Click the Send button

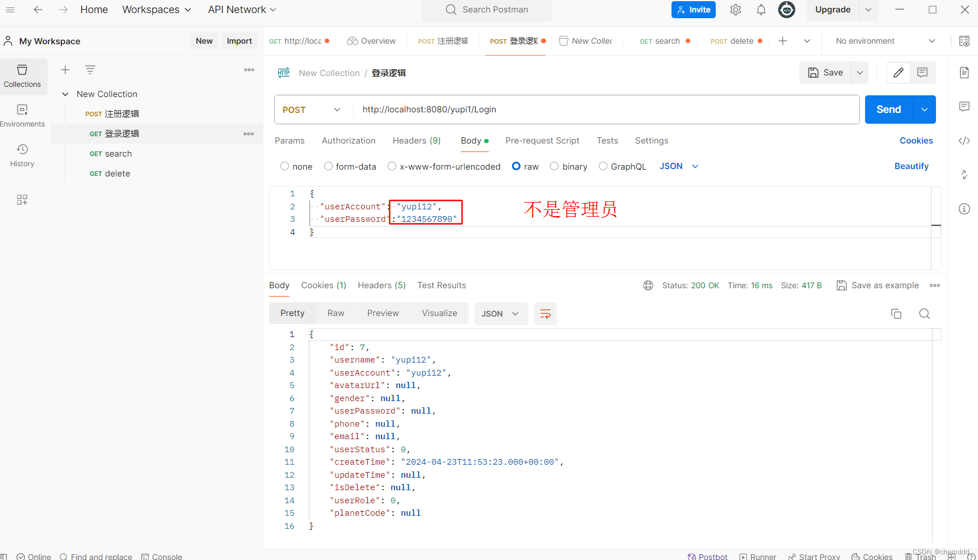point(889,110)
